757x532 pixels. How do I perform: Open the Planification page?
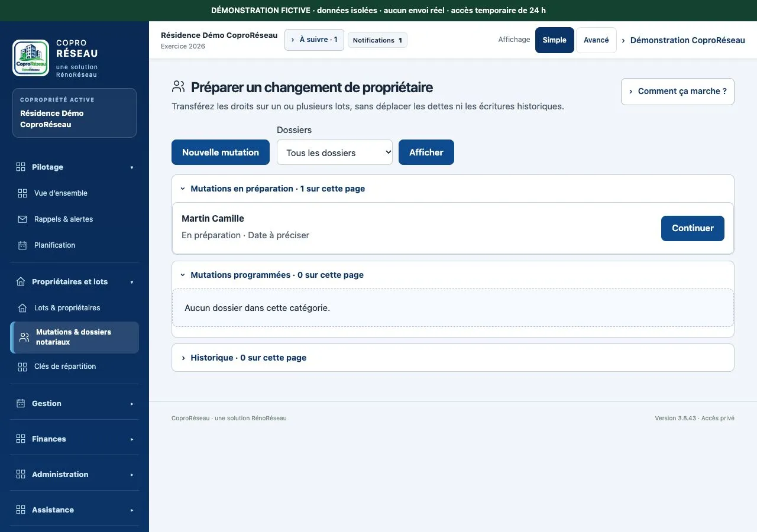tap(75, 245)
